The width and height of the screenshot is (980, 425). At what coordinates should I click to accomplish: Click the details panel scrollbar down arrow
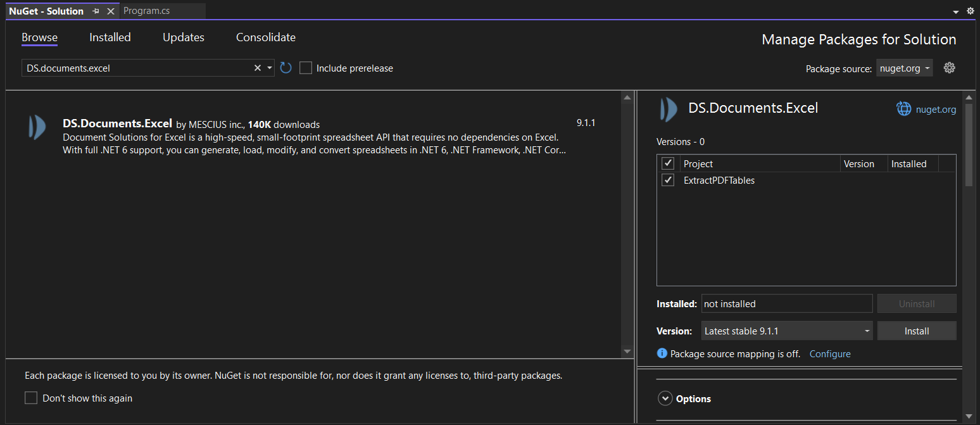click(969, 415)
